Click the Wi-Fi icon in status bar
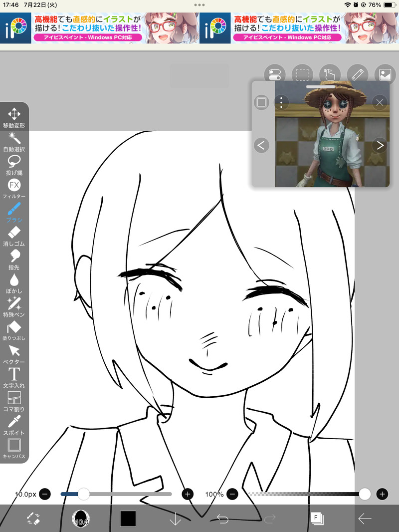 click(348, 5)
